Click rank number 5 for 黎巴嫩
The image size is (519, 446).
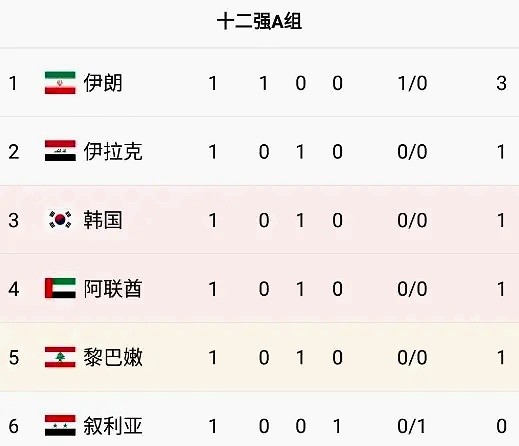pos(13,358)
